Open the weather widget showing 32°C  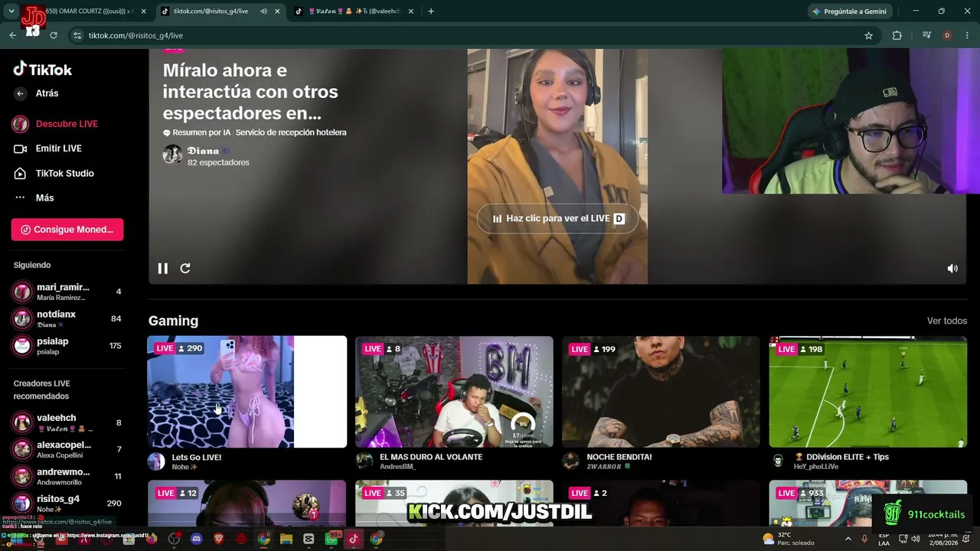pyautogui.click(x=787, y=539)
